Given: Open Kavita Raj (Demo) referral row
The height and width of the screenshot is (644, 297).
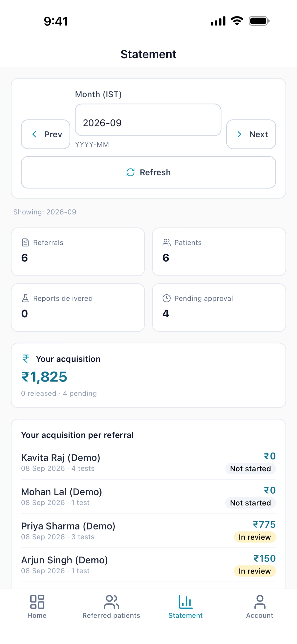Looking at the screenshot, I should point(148,462).
